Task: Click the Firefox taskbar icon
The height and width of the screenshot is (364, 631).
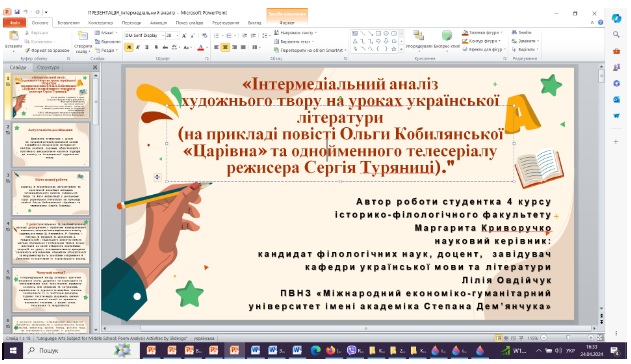Action: (x=331, y=351)
